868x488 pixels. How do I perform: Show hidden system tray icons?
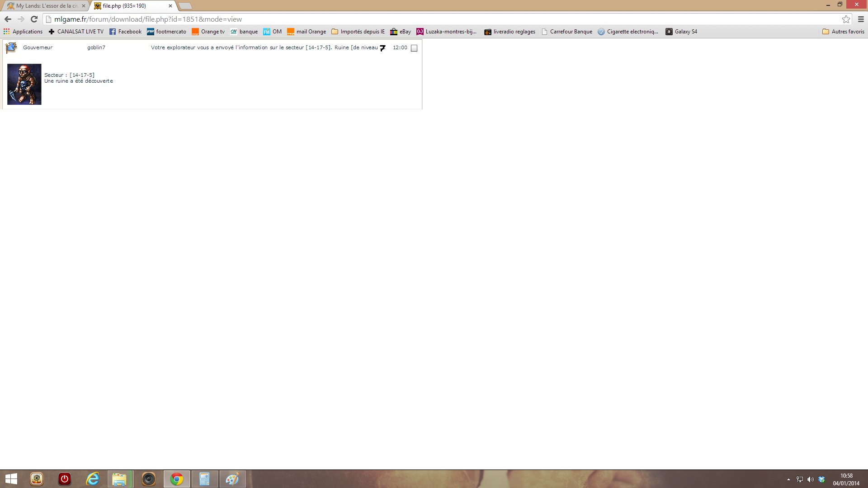788,479
